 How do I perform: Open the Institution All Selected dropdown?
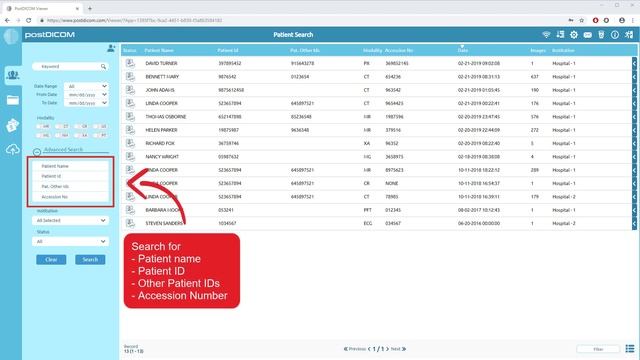70,220
